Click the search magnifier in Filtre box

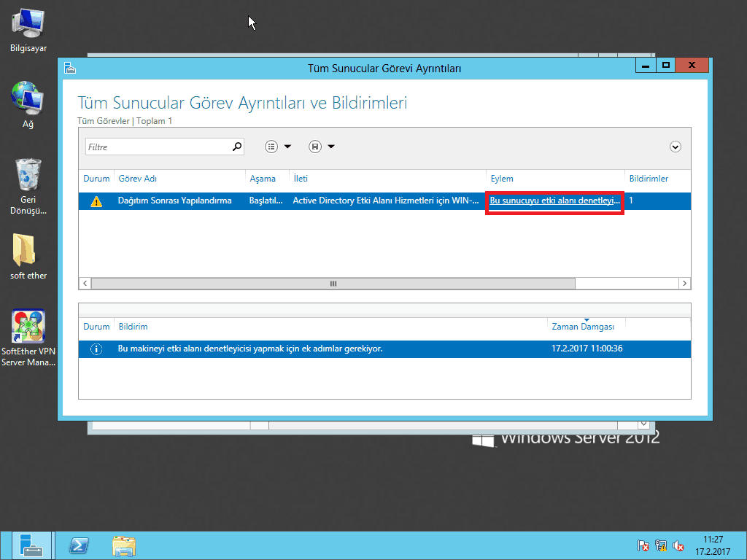tap(236, 147)
